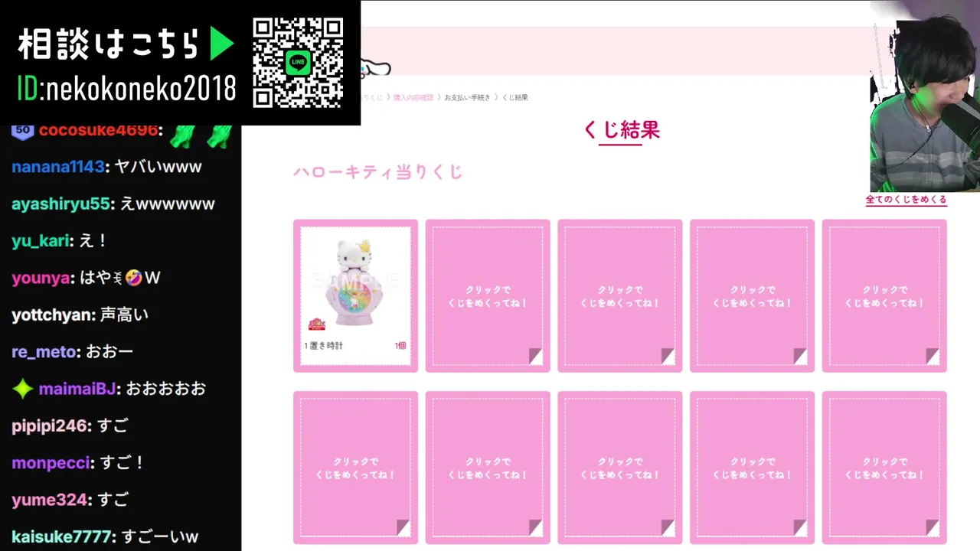Flip the third lottery card in the top row
This screenshot has width=980, height=551.
coord(620,296)
